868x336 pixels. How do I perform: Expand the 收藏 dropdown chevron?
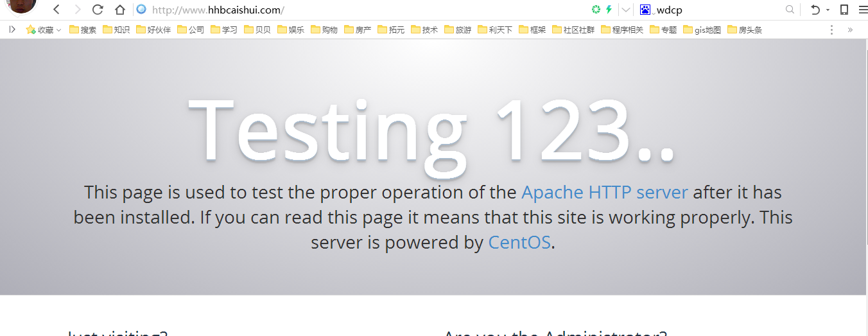click(58, 30)
